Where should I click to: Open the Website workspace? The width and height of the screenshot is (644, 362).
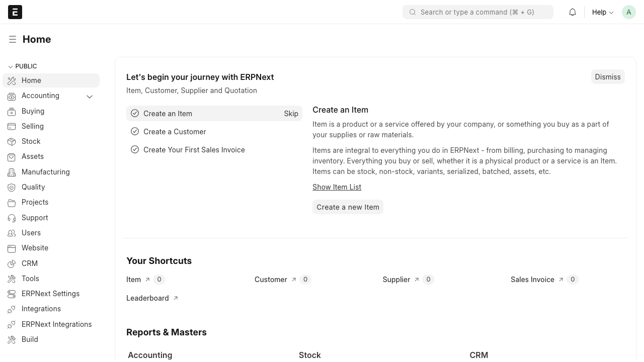51,248
